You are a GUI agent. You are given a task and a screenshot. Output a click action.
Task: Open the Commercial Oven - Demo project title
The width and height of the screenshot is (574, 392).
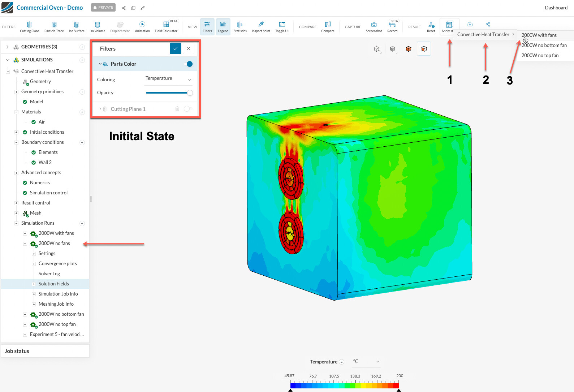click(x=49, y=8)
